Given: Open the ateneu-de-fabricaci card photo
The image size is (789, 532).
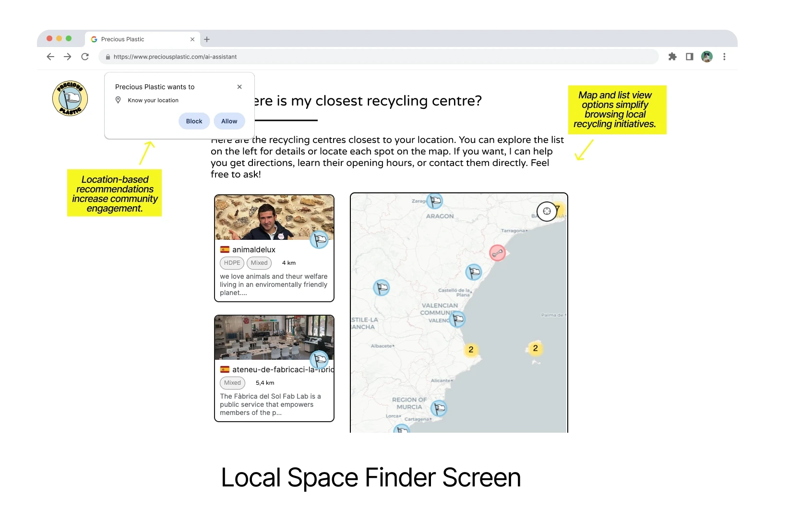Looking at the screenshot, I should pos(274,337).
